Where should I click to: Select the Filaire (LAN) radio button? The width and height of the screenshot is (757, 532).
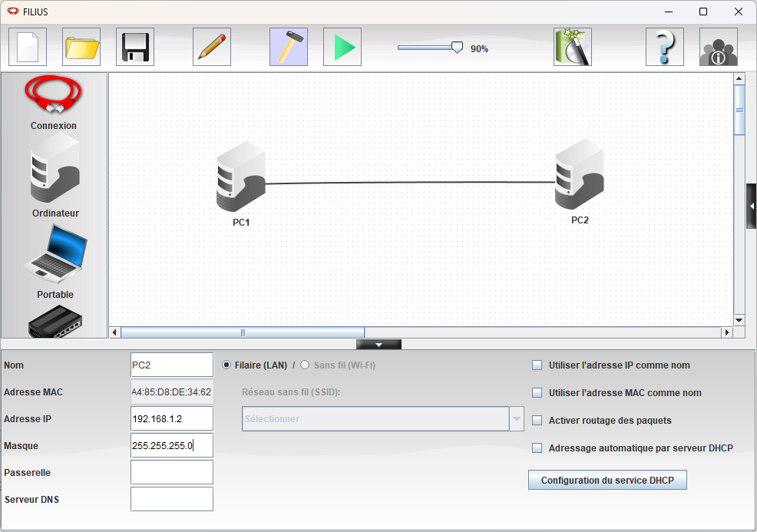[226, 365]
